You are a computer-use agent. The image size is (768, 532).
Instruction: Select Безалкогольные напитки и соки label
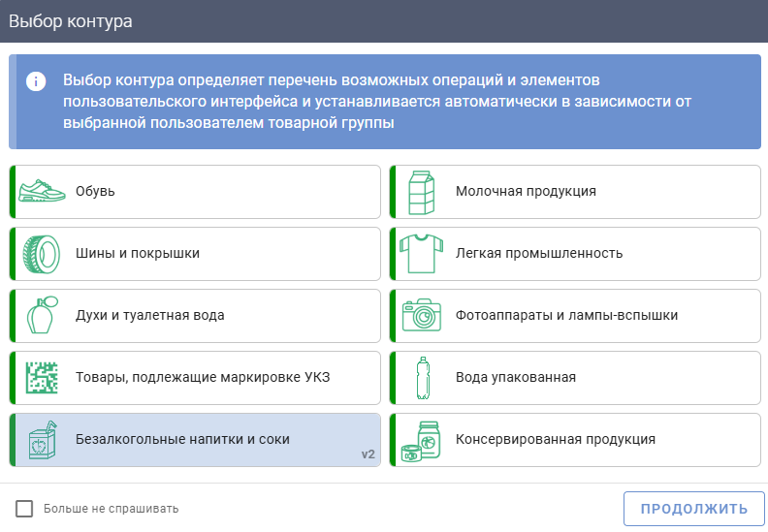182,439
